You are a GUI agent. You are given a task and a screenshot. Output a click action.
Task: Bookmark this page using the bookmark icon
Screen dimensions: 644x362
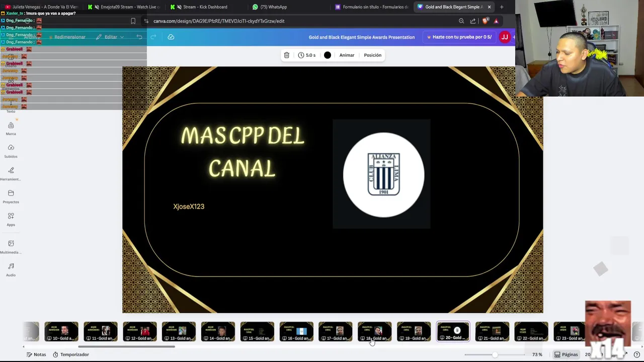[x=133, y=21]
